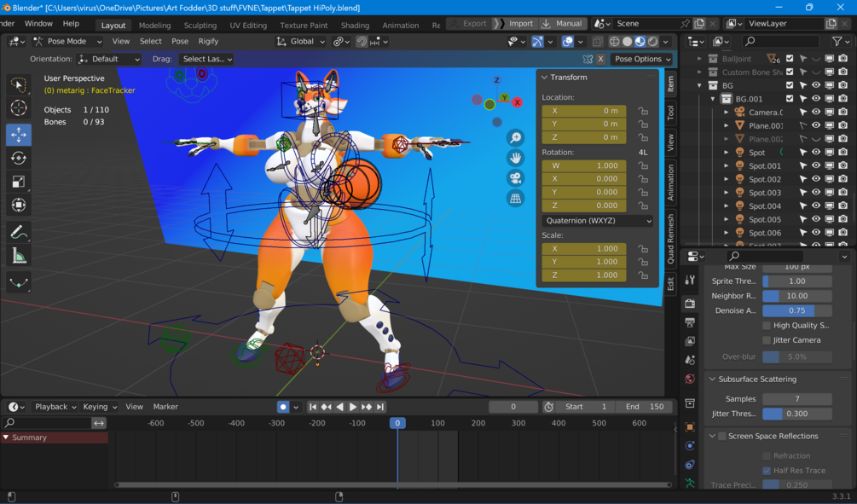Activate the Cursor tool

(x=19, y=108)
